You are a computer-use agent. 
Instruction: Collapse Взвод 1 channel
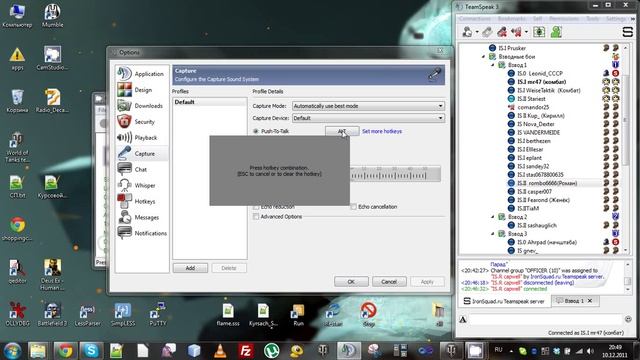pyautogui.click(x=492, y=65)
